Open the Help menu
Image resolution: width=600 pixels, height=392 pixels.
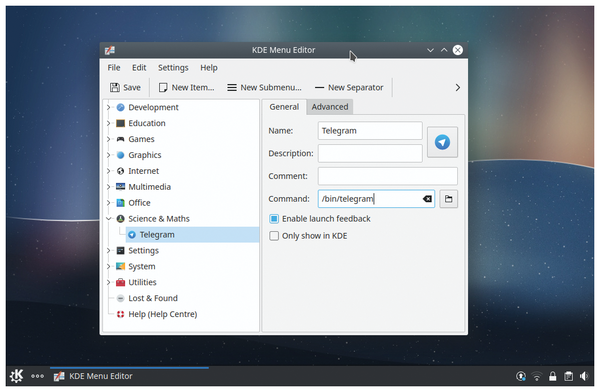(x=209, y=68)
